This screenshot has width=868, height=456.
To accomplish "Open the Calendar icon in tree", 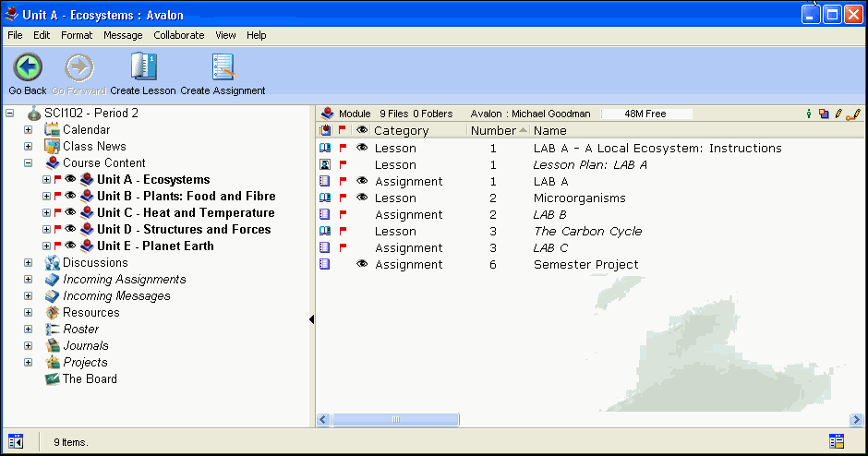I will 52,130.
